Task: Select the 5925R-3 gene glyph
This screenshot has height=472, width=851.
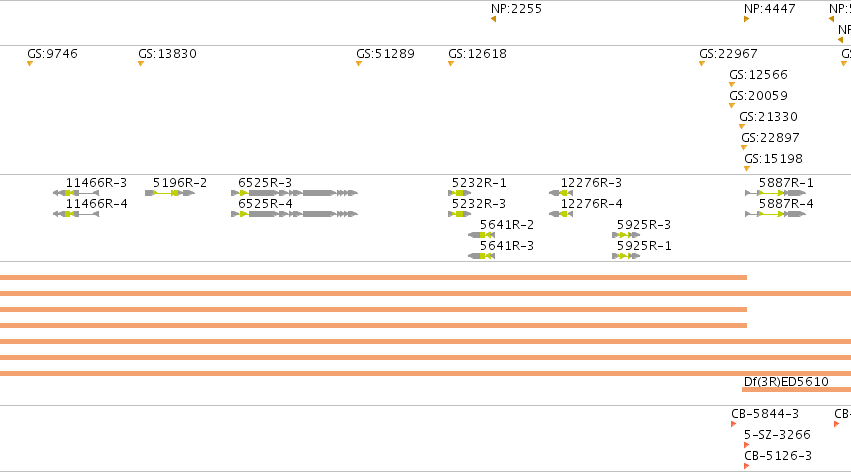Action: (x=626, y=235)
